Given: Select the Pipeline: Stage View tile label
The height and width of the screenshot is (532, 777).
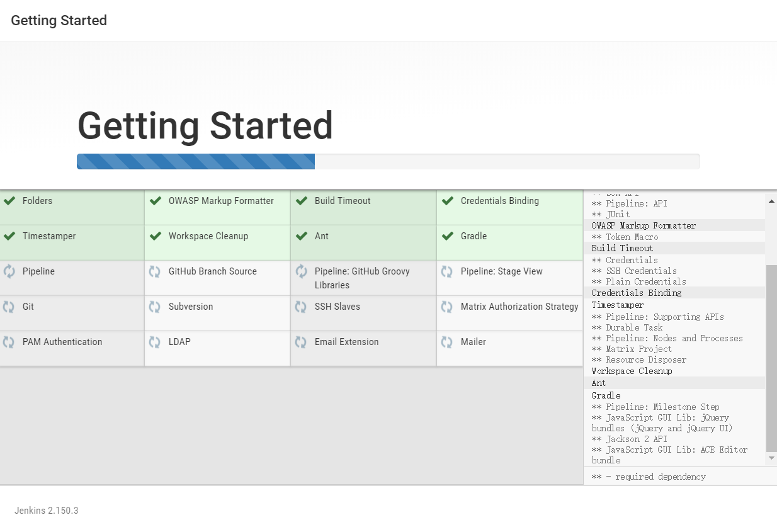Looking at the screenshot, I should 502,271.
